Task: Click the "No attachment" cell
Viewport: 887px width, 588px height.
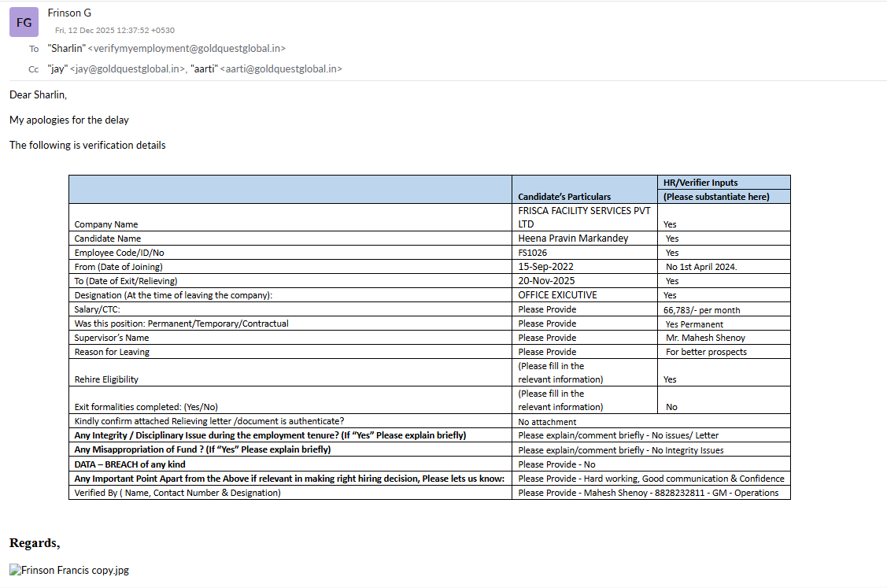Action: coord(549,422)
